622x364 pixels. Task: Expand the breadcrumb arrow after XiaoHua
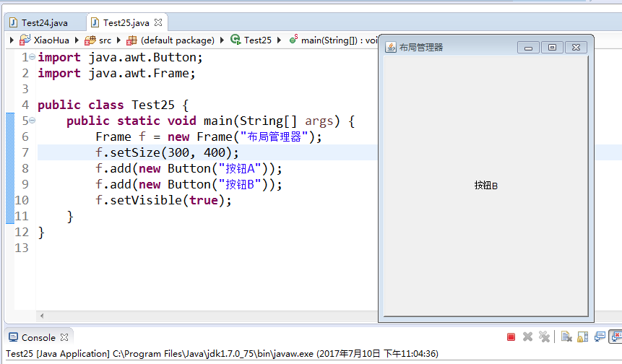(77, 40)
